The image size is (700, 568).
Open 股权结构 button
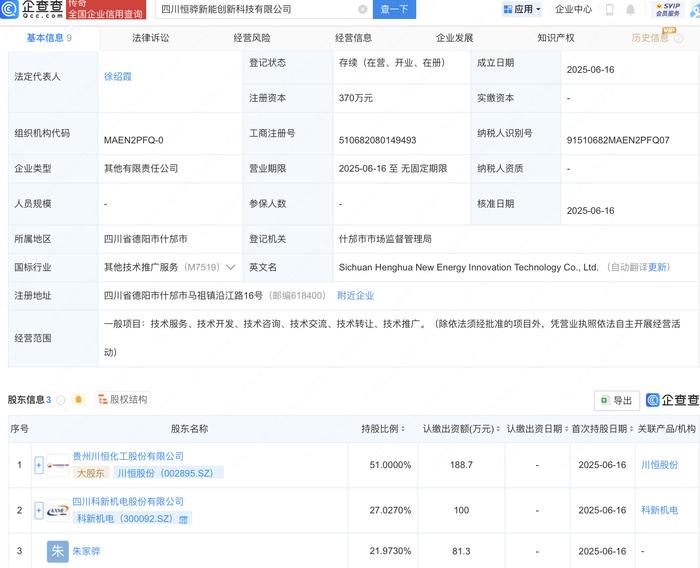tap(123, 399)
